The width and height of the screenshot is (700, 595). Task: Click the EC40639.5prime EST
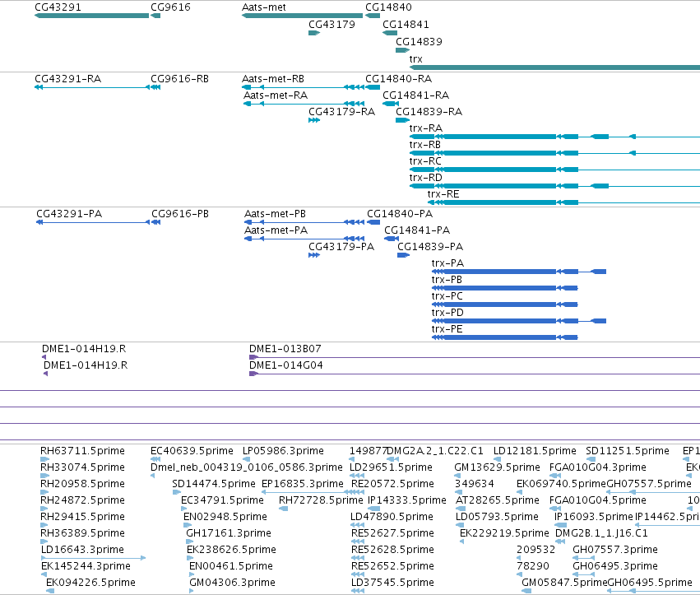pos(155,459)
